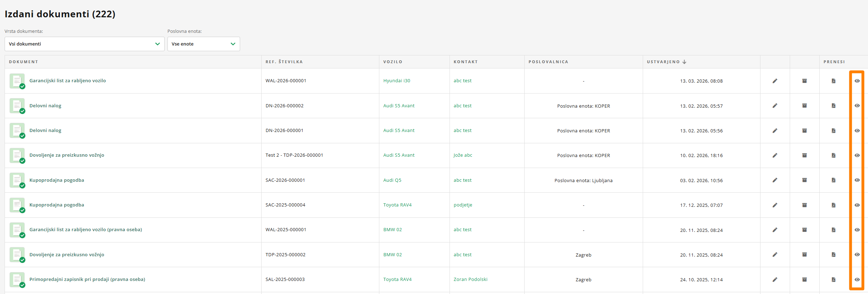
Task: Archive the DN-2026-000002 Delovni nalog
Action: pos(804,106)
